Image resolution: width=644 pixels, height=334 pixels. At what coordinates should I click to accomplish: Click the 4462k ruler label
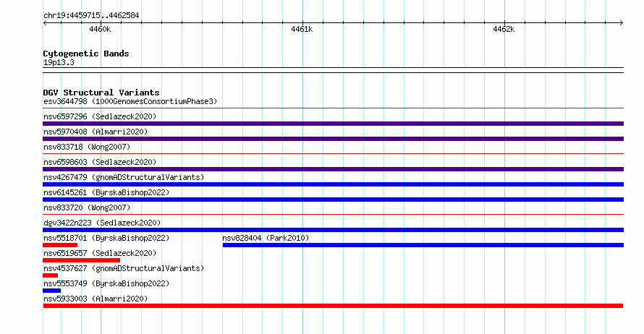tap(504, 29)
